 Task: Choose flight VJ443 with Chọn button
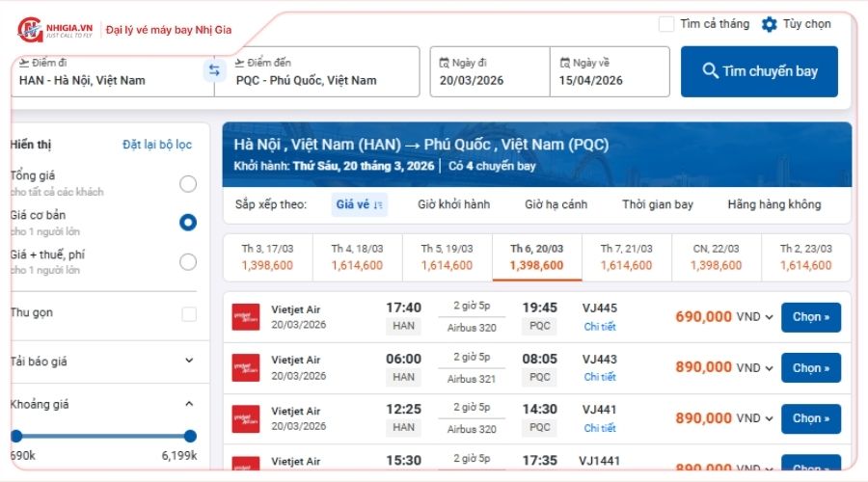(x=811, y=368)
